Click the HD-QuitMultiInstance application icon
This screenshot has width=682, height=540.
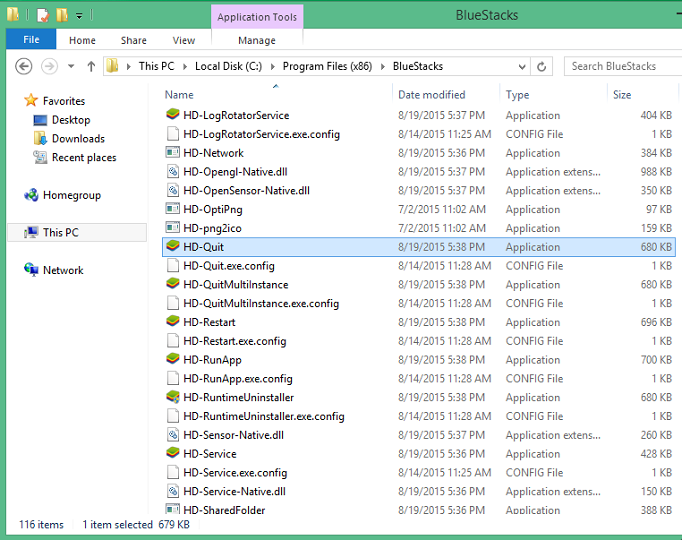coord(173,284)
